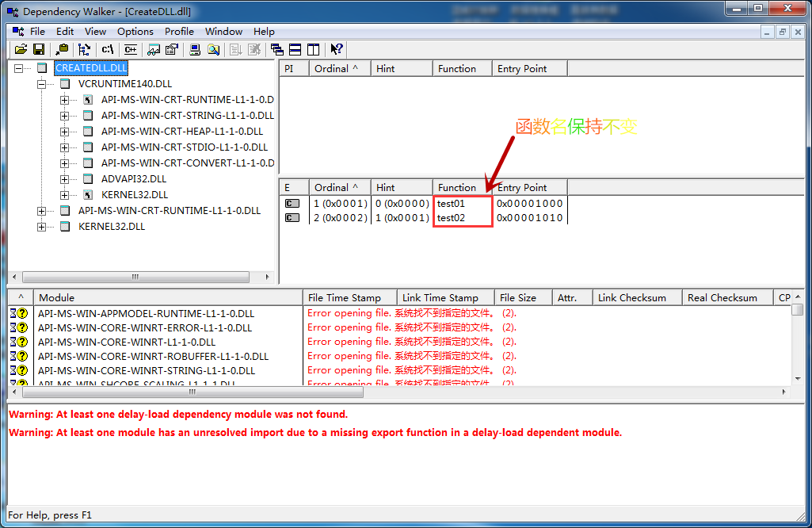
Task: Click the Auto Expand tree toolbar icon
Action: [85, 49]
